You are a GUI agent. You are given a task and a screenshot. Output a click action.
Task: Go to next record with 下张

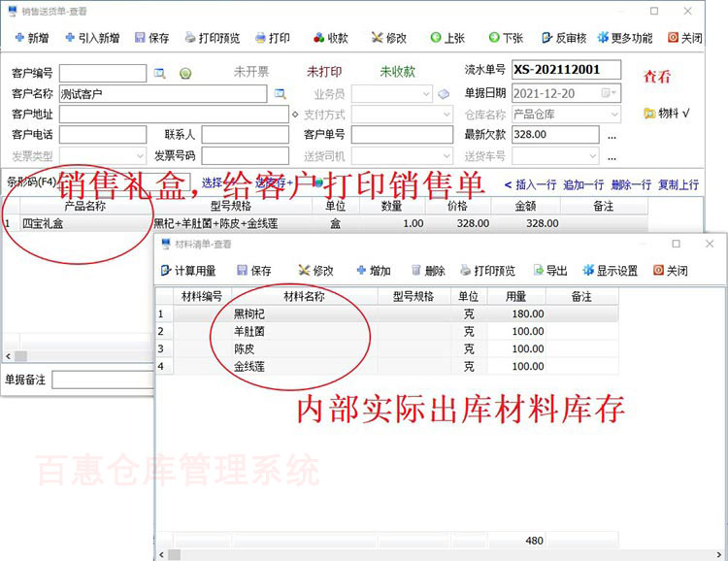[x=506, y=38]
